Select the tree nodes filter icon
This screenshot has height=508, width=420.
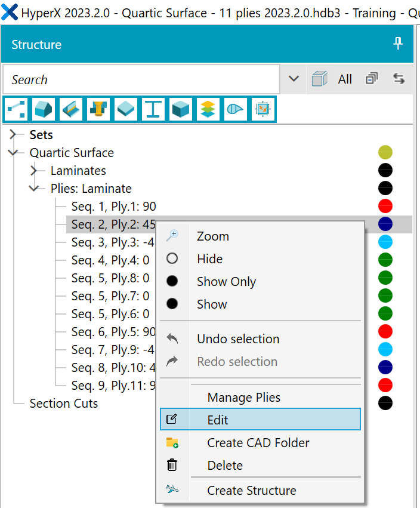pos(16,109)
